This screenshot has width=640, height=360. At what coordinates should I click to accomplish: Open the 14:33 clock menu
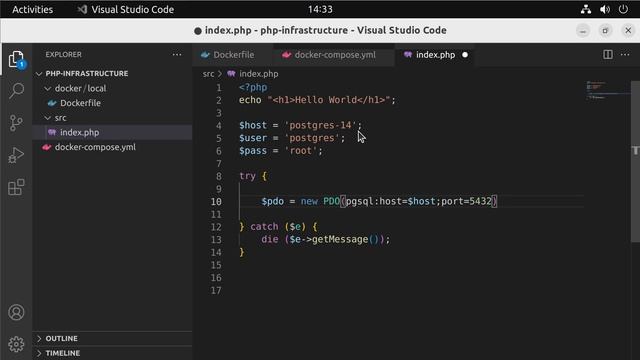(320, 9)
